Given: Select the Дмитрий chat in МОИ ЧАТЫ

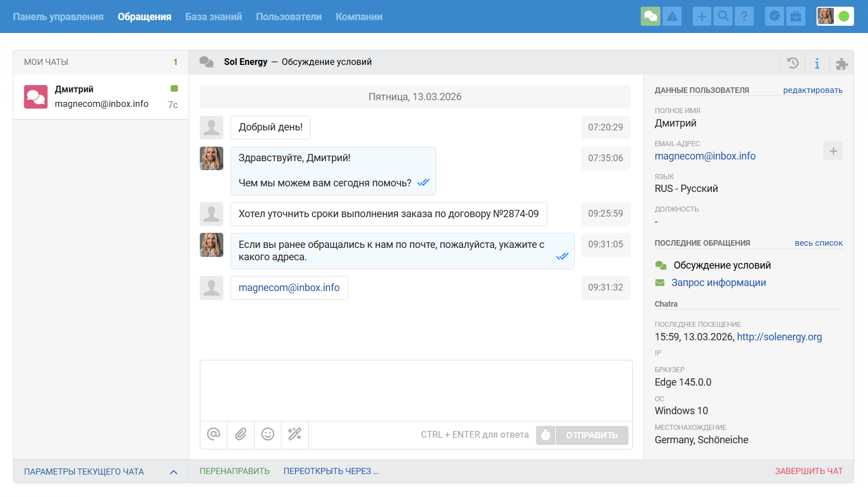Looking at the screenshot, I should 101,97.
